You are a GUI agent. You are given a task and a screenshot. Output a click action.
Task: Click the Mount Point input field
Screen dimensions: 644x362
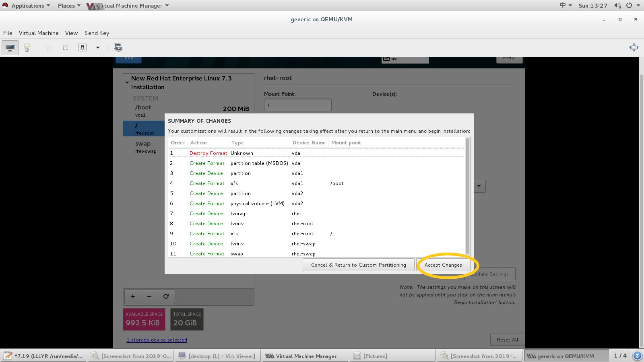pyautogui.click(x=298, y=105)
